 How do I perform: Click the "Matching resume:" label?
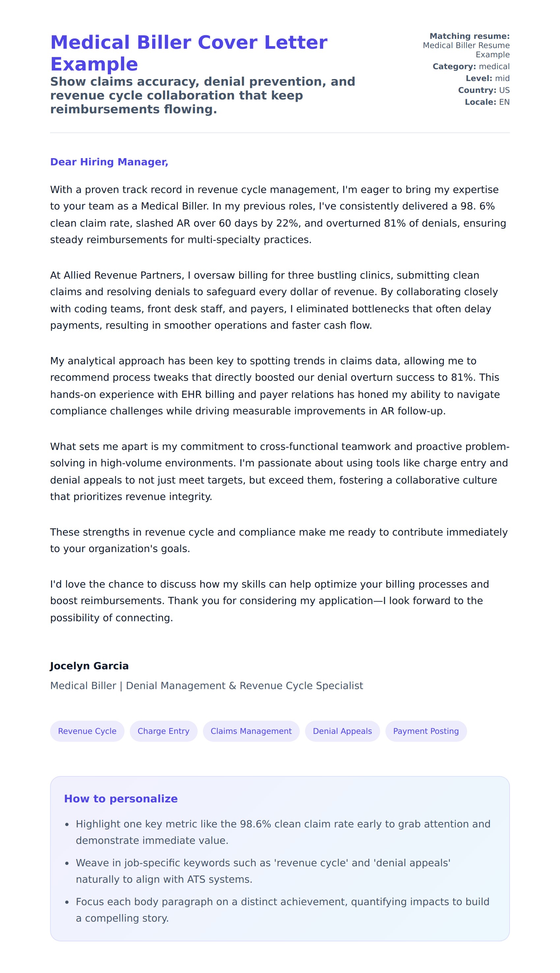469,36
